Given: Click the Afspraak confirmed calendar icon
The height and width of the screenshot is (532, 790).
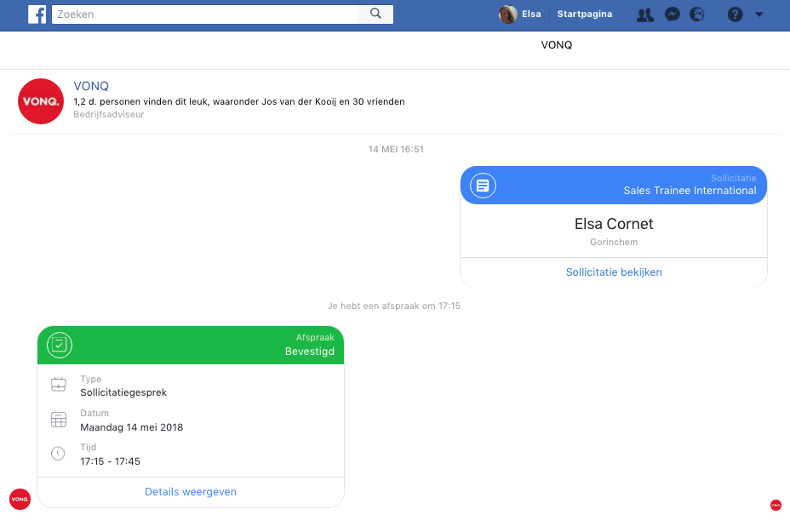Looking at the screenshot, I should coord(60,345).
